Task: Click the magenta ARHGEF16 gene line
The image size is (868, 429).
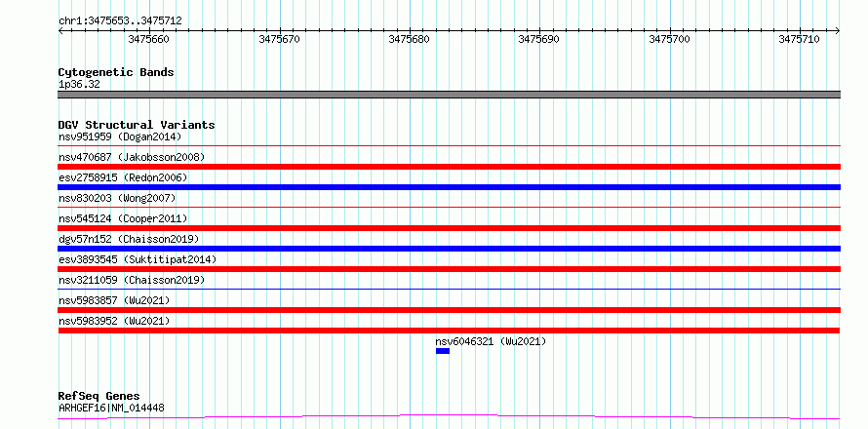Action: point(449,416)
